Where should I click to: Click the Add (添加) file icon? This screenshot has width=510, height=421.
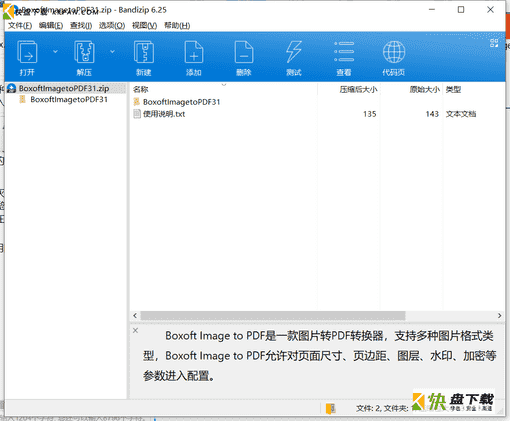coord(194,52)
